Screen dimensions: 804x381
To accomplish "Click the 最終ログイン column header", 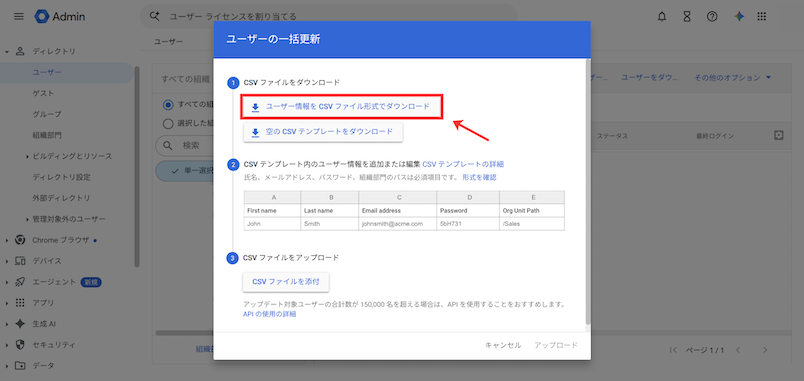I will (x=715, y=136).
